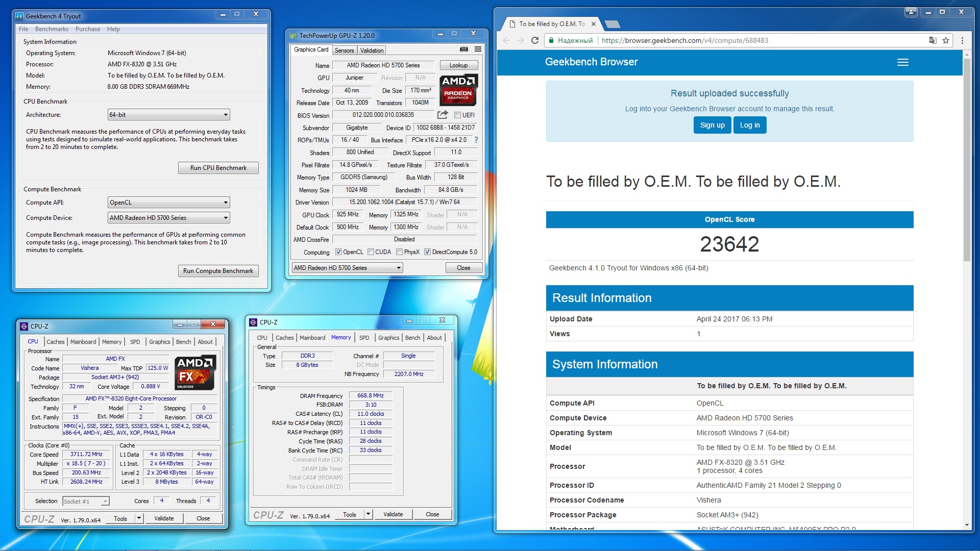Open Bench tab in left CPU-Z window
The image size is (980, 551).
(x=183, y=342)
